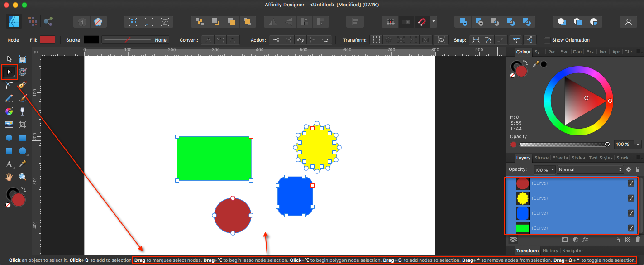Click the Fill colour swatch
644x265 pixels.
(x=47, y=40)
